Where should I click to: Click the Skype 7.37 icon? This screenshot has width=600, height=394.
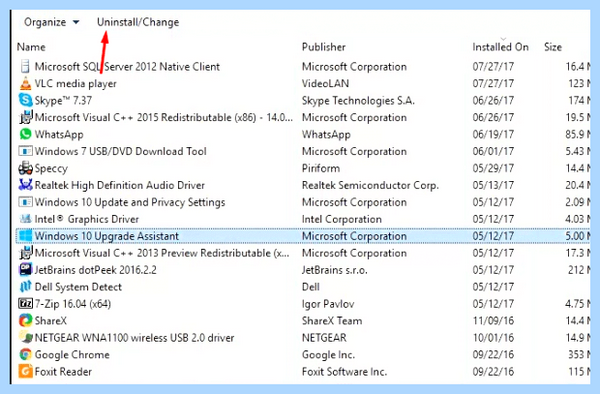tap(25, 100)
